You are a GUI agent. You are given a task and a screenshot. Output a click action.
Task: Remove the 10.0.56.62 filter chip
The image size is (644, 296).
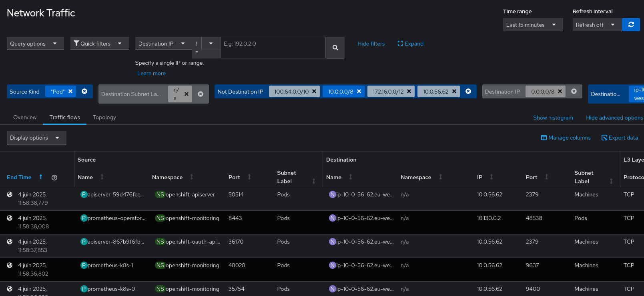coord(454,92)
